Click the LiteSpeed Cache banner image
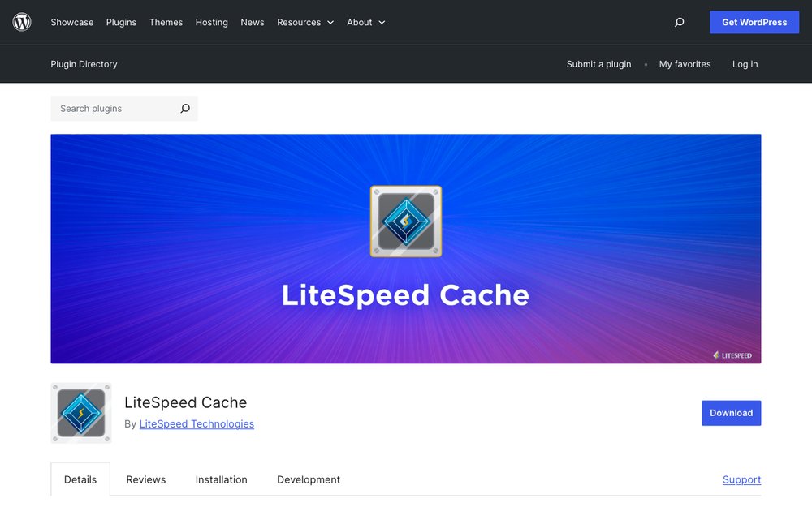 [406, 249]
